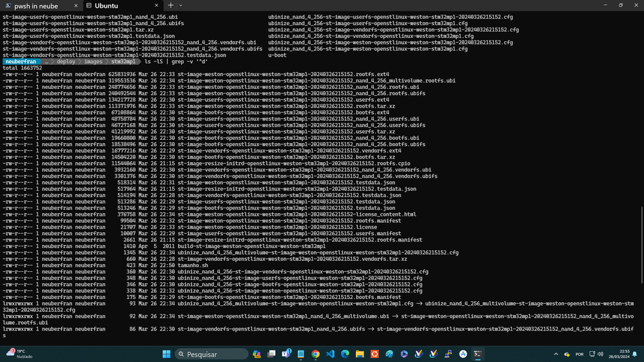Image resolution: width=644 pixels, height=362 pixels.
Task: Open File Explorer from the taskbar
Action: click(x=360, y=354)
